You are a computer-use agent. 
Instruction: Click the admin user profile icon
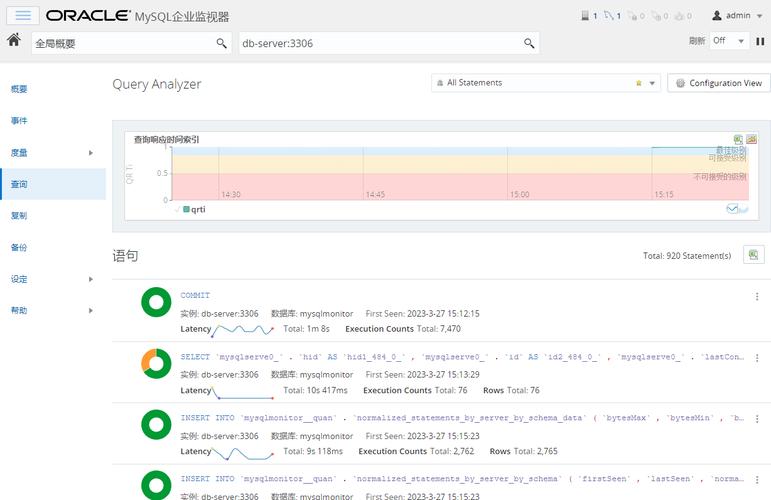pyautogui.click(x=717, y=16)
